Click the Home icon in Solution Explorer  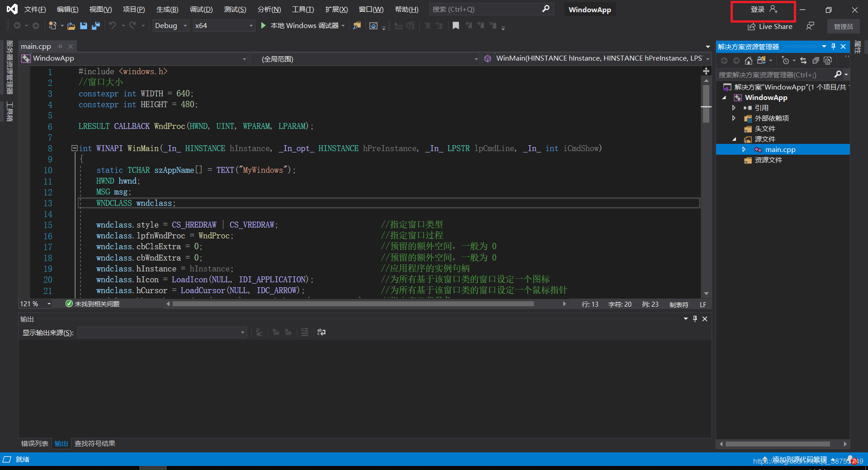(749, 61)
